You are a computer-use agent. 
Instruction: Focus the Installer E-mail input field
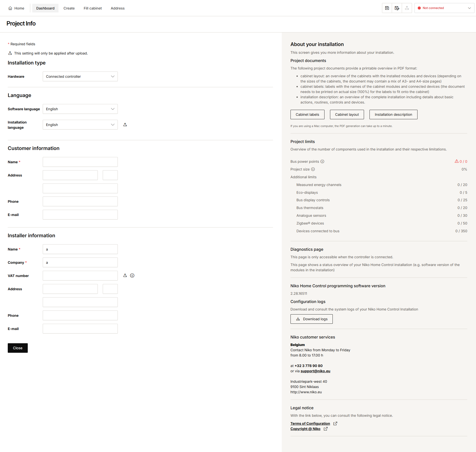pyautogui.click(x=80, y=329)
